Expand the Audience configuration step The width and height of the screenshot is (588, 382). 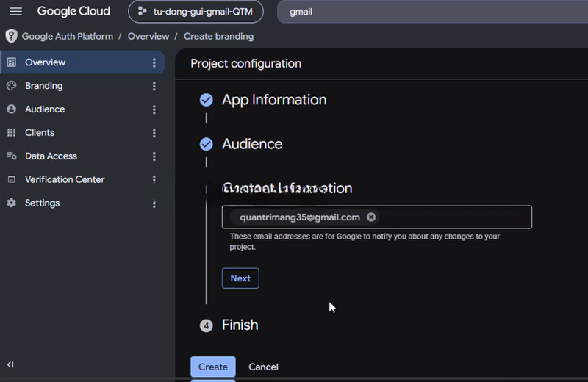pyautogui.click(x=252, y=144)
